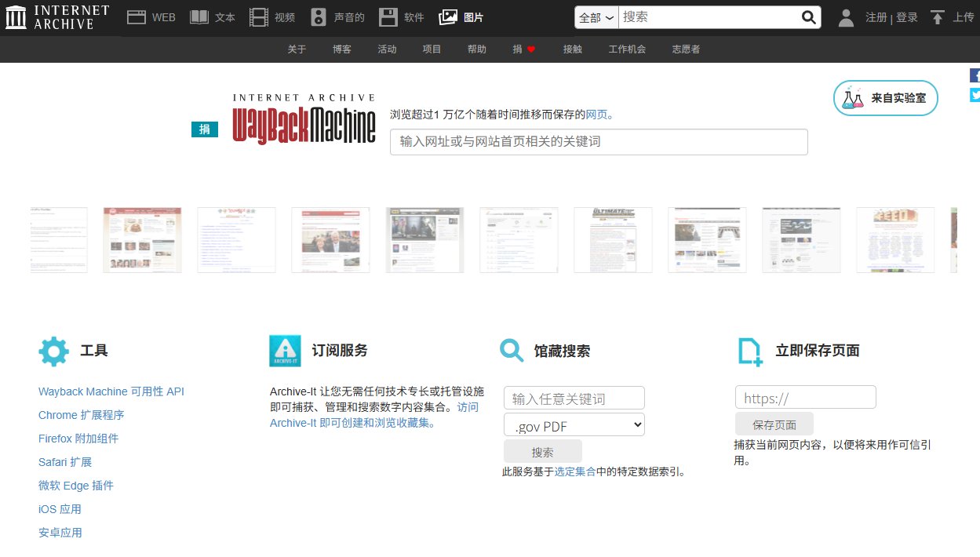980x557 pixels.
Task: Open the 声音的 (audio) speaker icon
Action: pyautogui.click(x=318, y=17)
